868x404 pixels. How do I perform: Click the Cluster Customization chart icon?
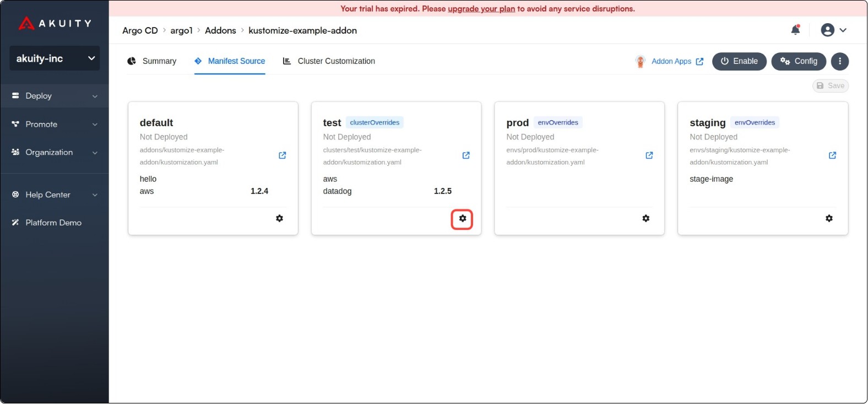(287, 61)
